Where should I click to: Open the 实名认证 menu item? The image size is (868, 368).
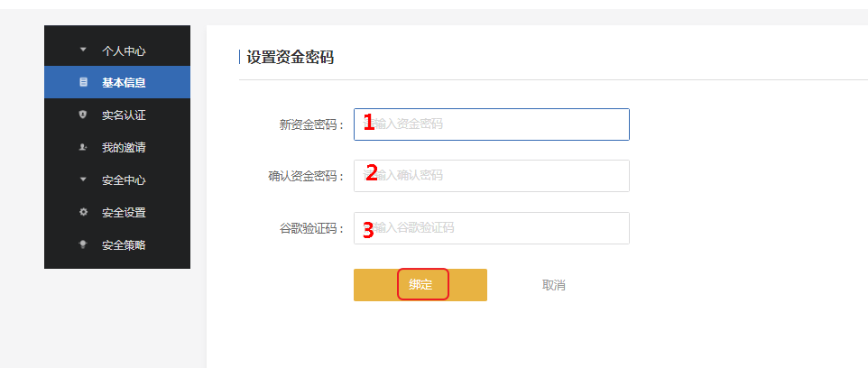(117, 115)
